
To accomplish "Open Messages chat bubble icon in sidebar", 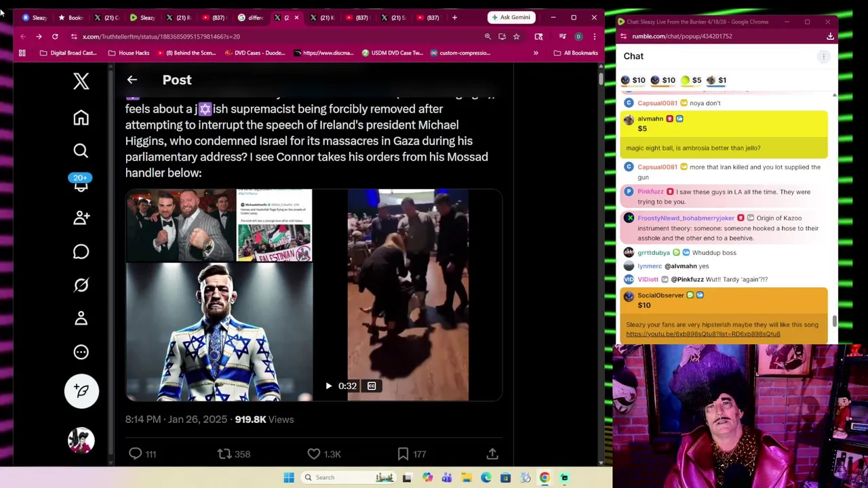I will click(x=81, y=251).
